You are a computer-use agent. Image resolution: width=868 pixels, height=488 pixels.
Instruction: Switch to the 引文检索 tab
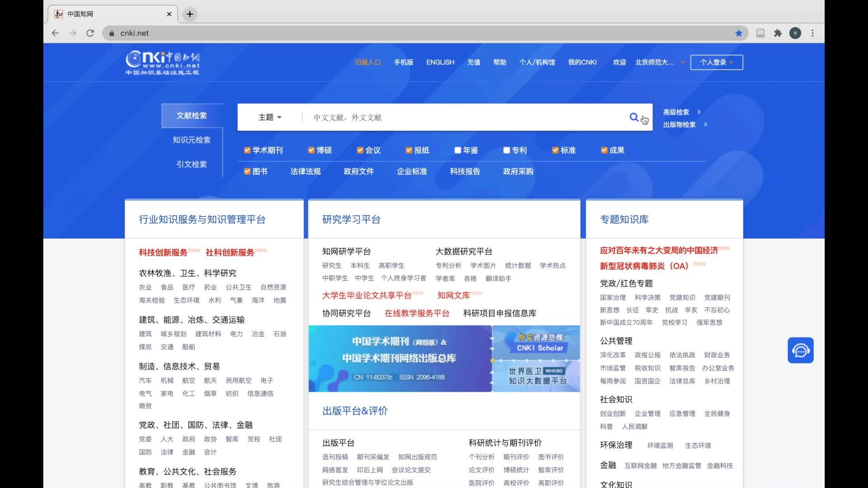pyautogui.click(x=192, y=164)
